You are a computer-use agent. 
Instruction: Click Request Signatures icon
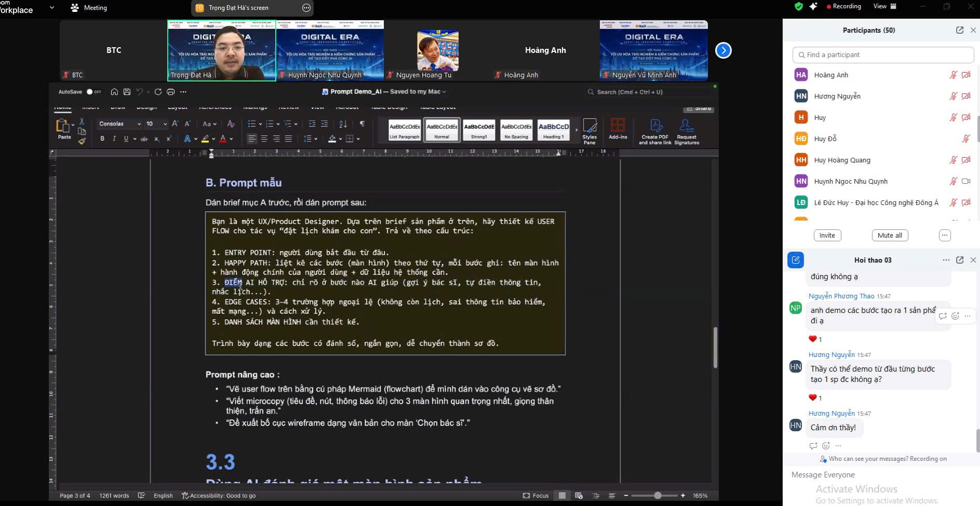687,132
